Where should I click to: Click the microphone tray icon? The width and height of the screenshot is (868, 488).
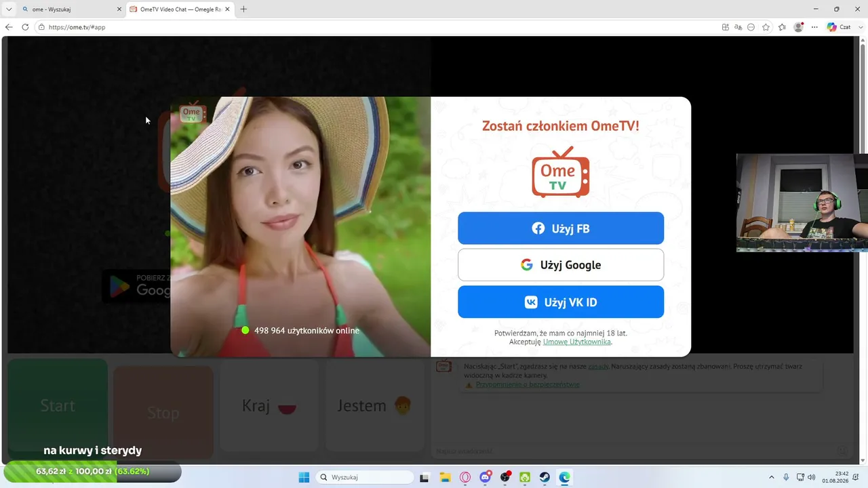click(786, 477)
